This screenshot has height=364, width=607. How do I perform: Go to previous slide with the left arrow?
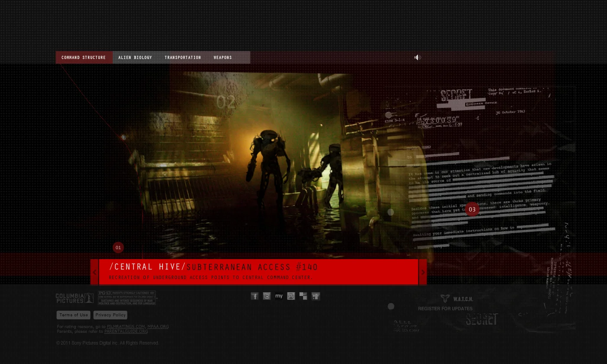pos(95,272)
